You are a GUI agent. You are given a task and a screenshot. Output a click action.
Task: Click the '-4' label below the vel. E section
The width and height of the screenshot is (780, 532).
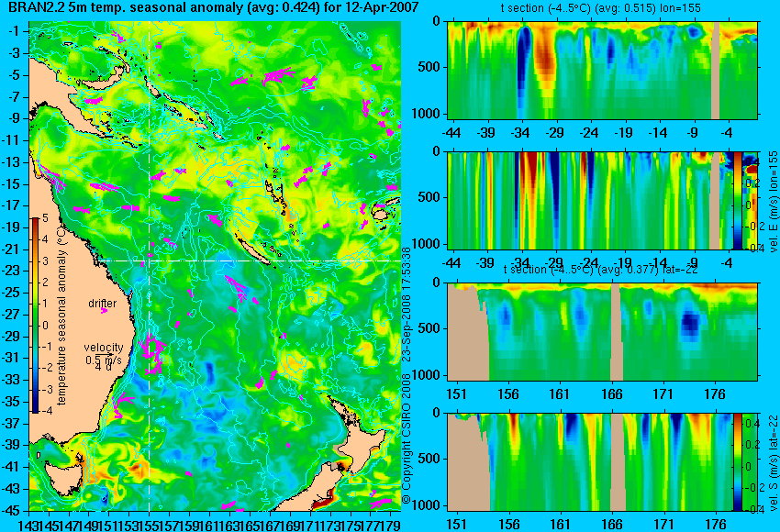click(729, 262)
